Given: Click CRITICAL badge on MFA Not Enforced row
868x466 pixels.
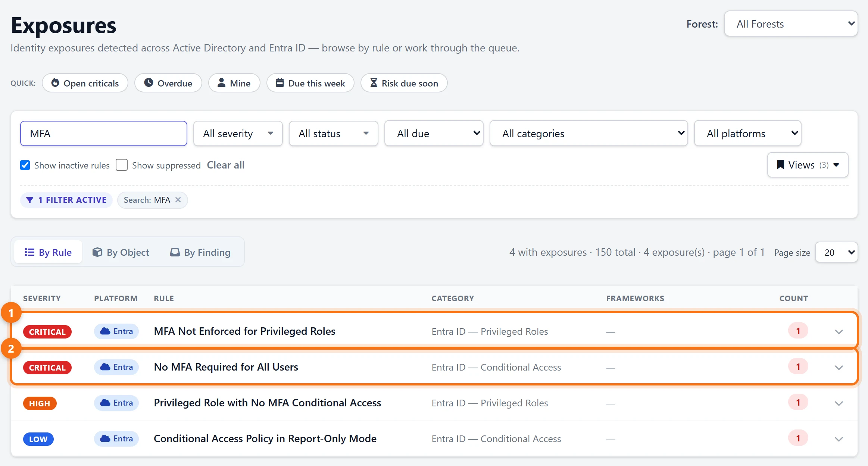Looking at the screenshot, I should click(47, 332).
